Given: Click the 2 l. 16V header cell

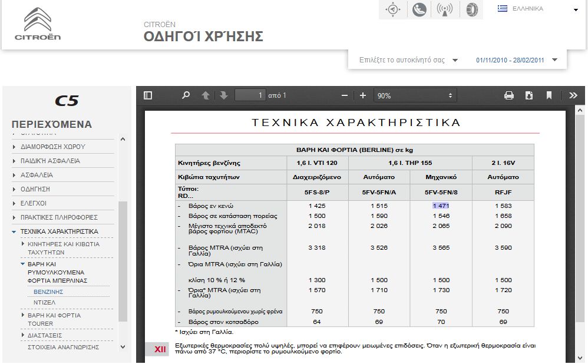Looking at the screenshot, I should (x=503, y=163).
